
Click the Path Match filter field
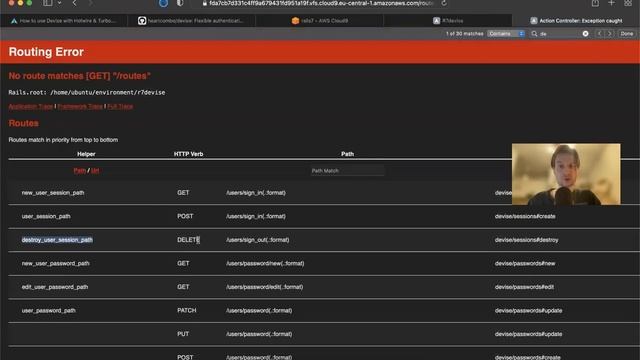click(x=347, y=171)
